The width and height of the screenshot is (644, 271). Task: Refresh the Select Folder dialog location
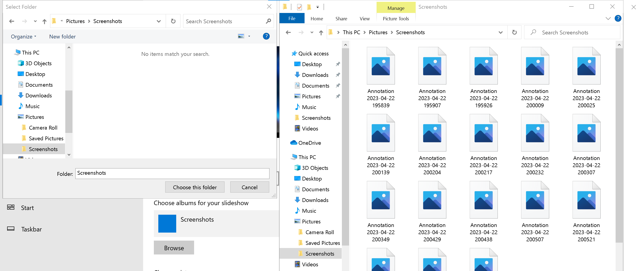tap(173, 21)
